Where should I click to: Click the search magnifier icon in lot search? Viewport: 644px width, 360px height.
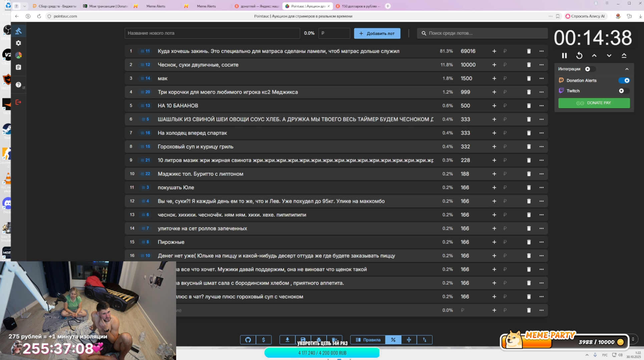tap(424, 33)
